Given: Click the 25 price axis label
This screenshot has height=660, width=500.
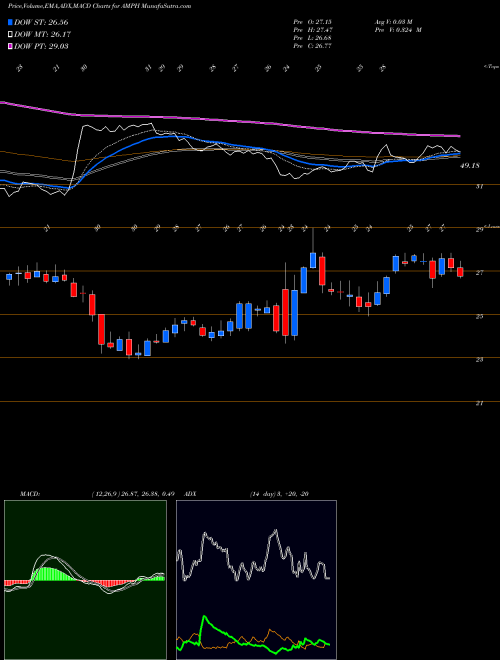Looking at the screenshot, I should [x=479, y=317].
